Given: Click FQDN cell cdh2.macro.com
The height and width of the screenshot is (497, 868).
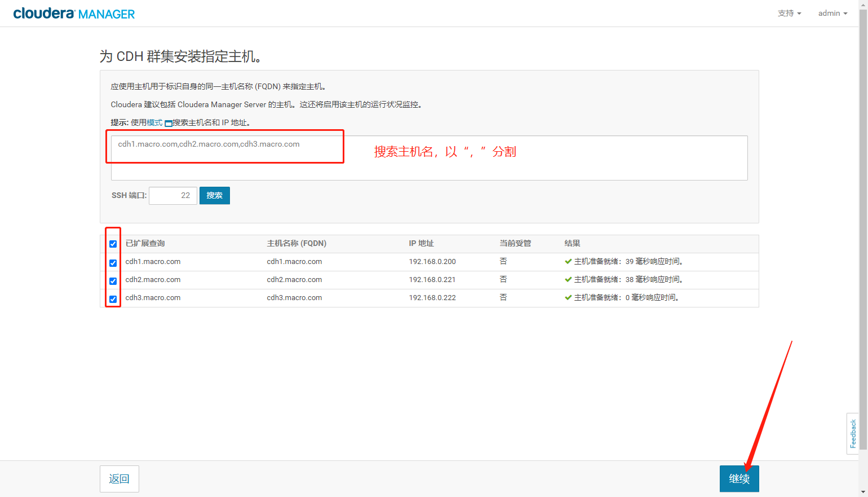Looking at the screenshot, I should pos(294,280).
